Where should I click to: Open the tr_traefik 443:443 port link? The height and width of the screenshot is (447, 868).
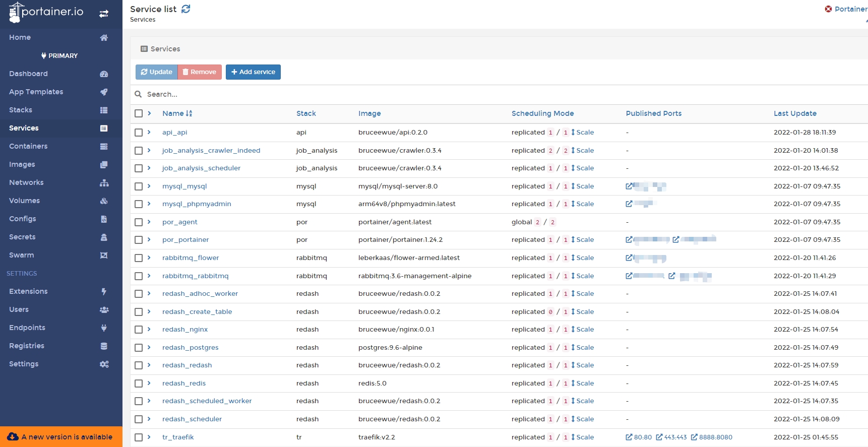pos(671,437)
